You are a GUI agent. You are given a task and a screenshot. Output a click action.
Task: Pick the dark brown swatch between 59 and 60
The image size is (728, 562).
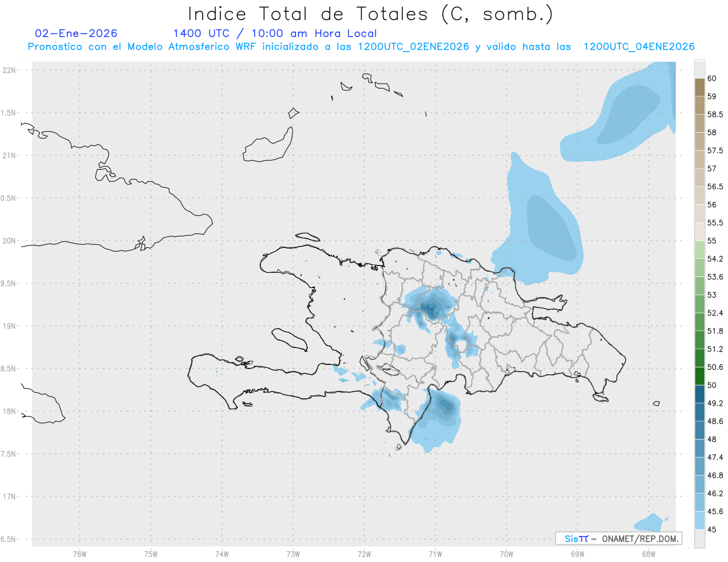699,87
